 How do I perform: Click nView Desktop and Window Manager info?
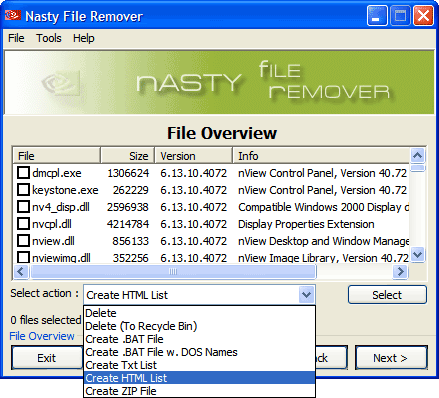pos(323,241)
